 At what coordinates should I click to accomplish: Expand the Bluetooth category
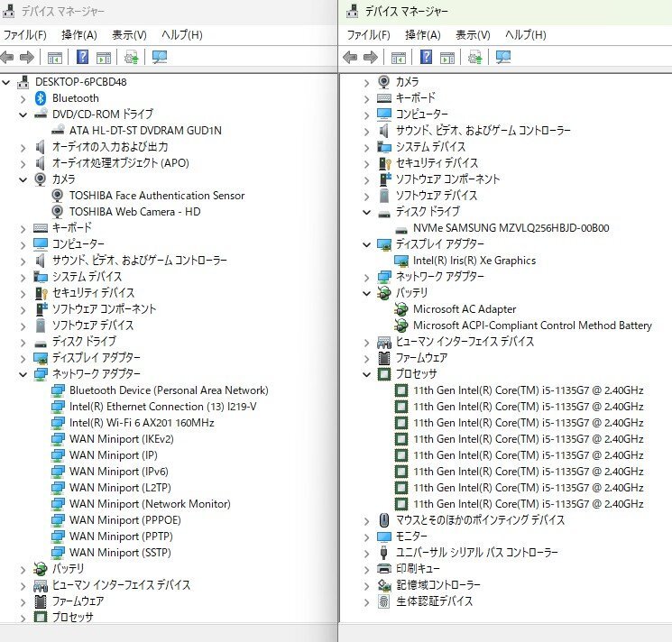click(23, 99)
